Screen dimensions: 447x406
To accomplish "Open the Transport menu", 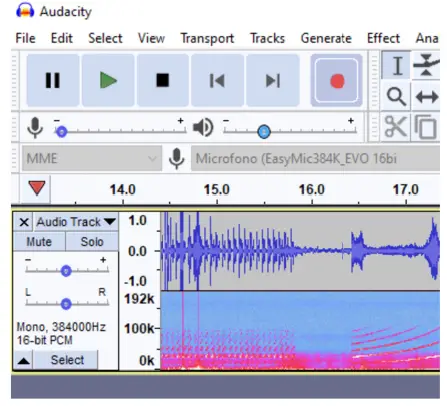I will pos(207,38).
